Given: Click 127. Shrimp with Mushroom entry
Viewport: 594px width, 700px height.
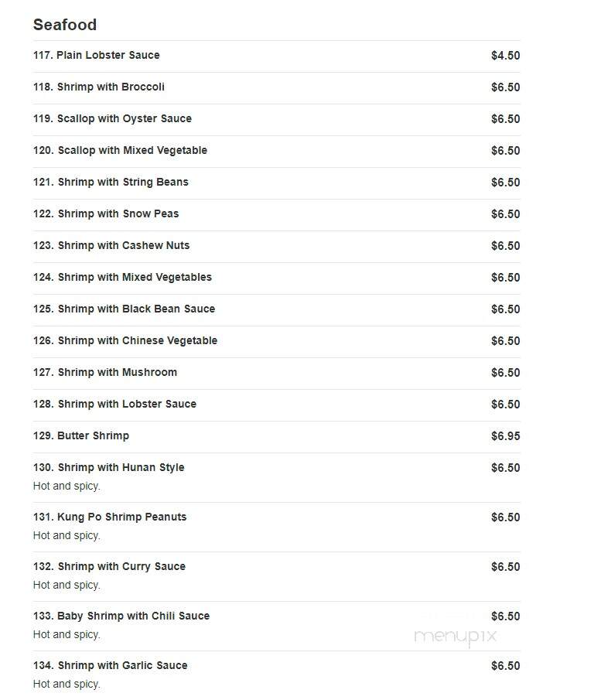Looking at the screenshot, I should (x=105, y=372).
